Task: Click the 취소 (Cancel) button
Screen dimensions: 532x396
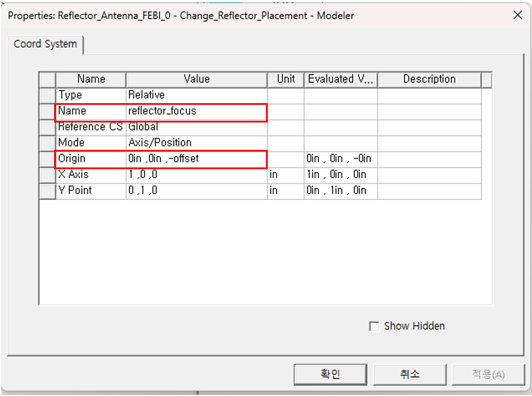Action: (410, 374)
